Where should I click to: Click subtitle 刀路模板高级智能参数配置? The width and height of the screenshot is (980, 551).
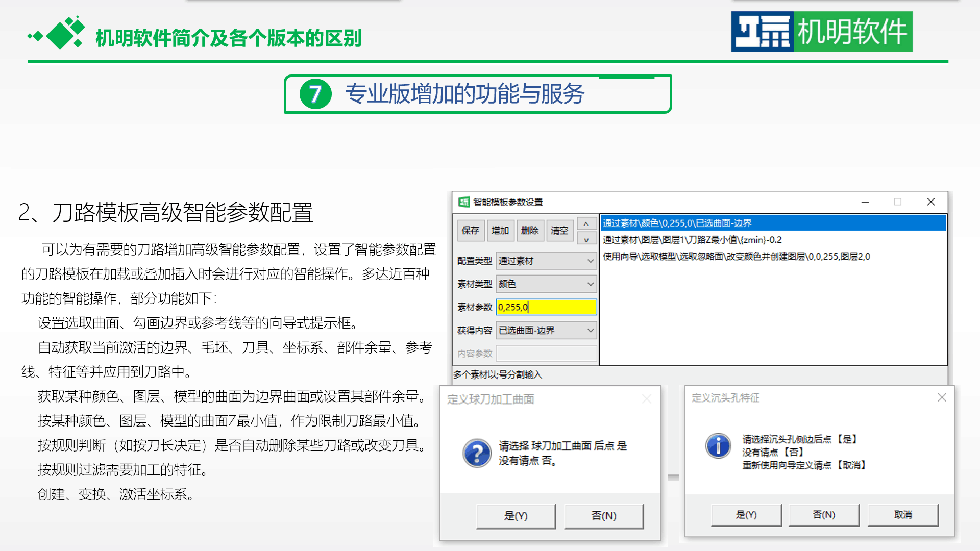(x=183, y=213)
